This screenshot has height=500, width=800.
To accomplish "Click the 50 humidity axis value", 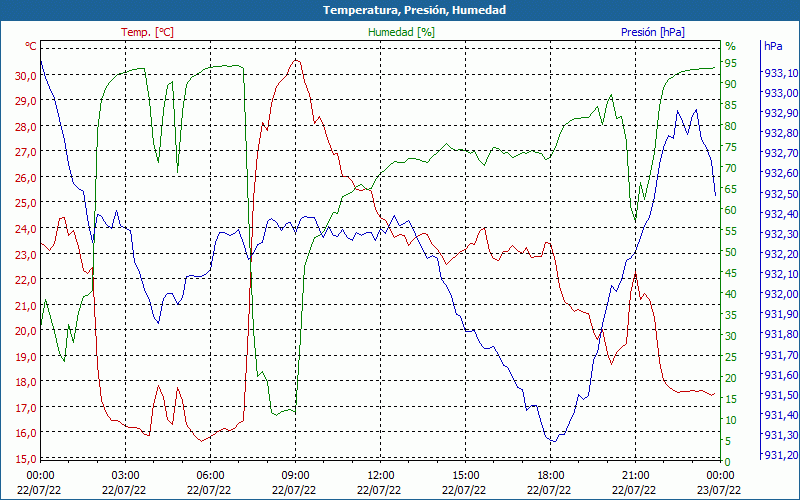I will [731, 252].
